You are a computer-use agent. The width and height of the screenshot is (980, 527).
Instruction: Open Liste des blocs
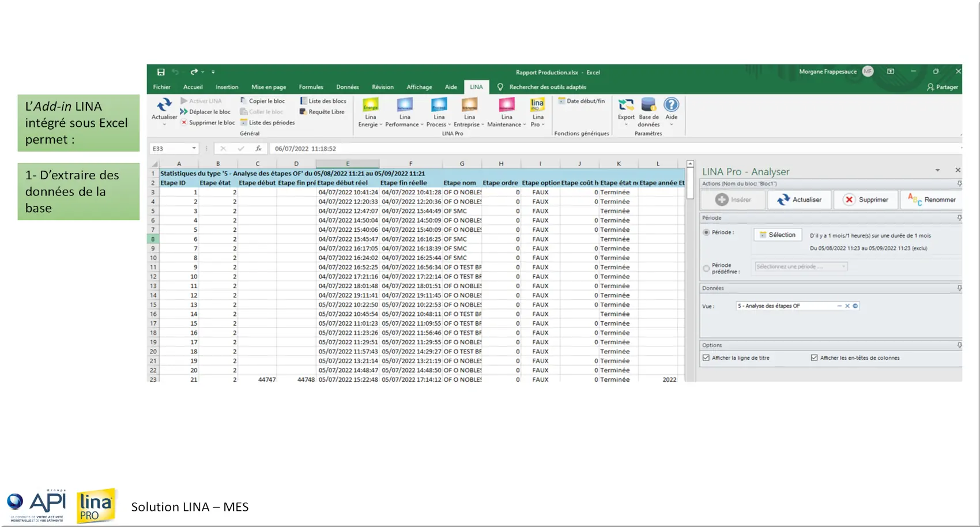click(323, 101)
